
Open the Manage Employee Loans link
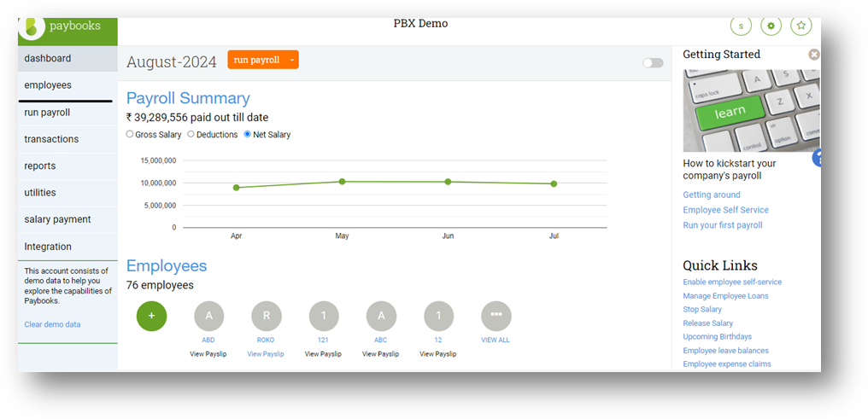[x=725, y=296]
